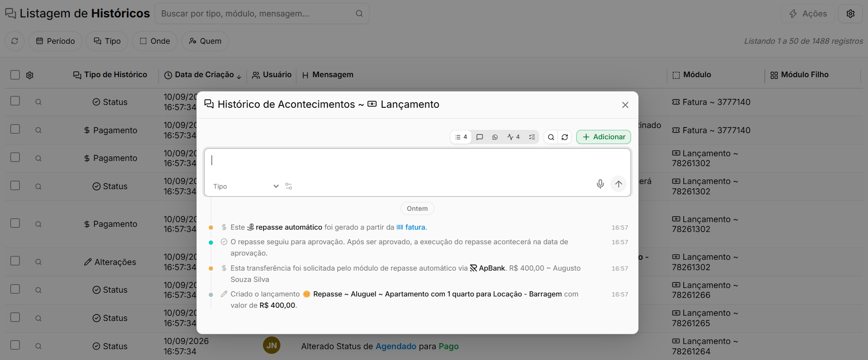Expand the Tipo dropdown in the message composer

[246, 186]
